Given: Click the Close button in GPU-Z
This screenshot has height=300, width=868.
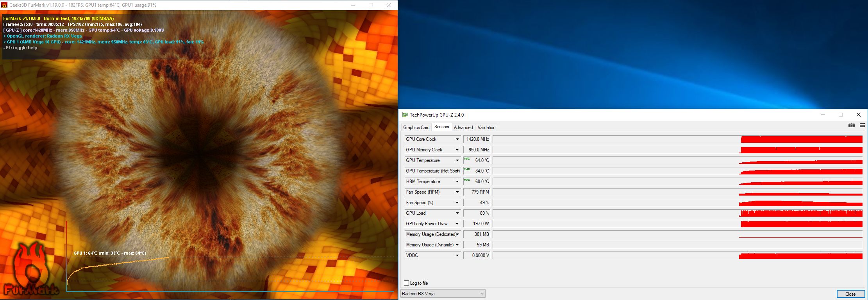Looking at the screenshot, I should click(x=850, y=294).
